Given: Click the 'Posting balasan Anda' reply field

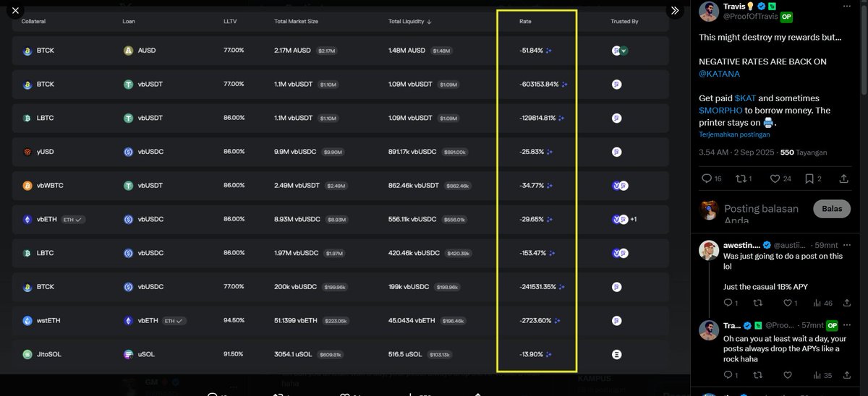Looking at the screenshot, I should tap(761, 214).
